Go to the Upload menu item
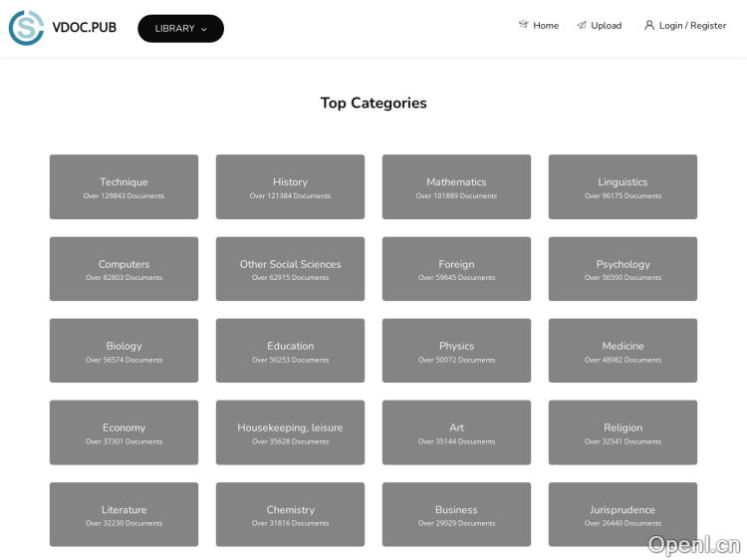Image resolution: width=747 pixels, height=560 pixels. tap(606, 26)
